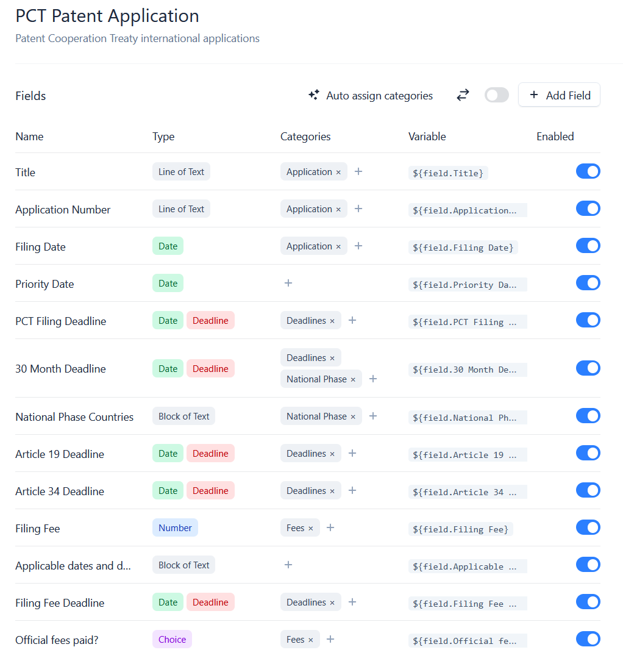Add a category to Article 34 Deadline
Screen dimensions: 623x672
pyautogui.click(x=352, y=490)
